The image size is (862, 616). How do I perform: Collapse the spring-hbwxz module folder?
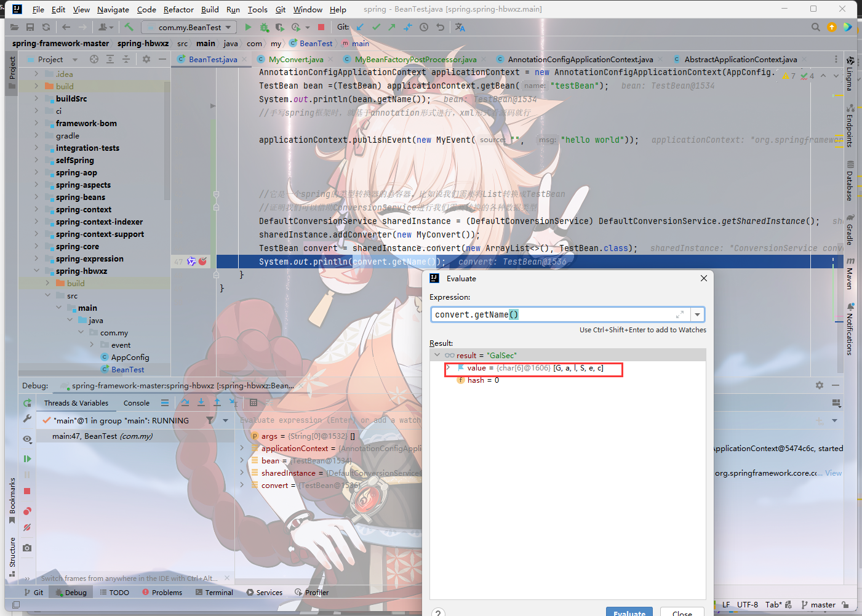36,271
